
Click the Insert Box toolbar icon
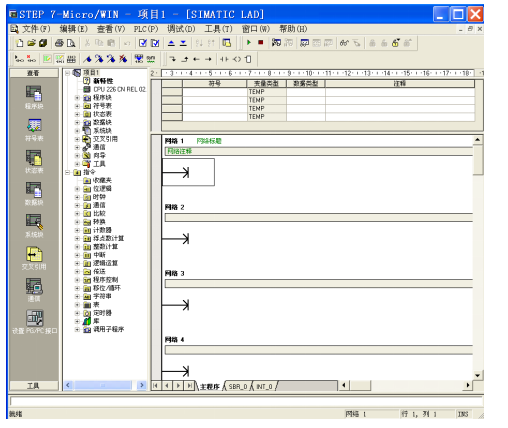point(248,59)
